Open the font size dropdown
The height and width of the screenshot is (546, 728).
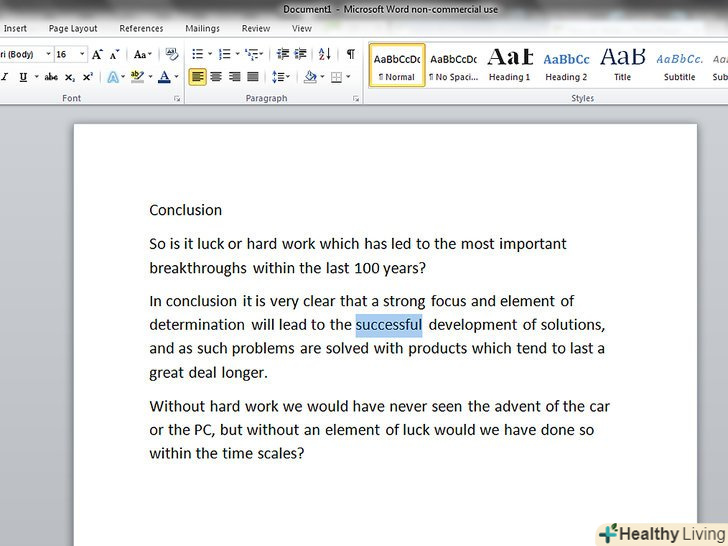tap(83, 55)
